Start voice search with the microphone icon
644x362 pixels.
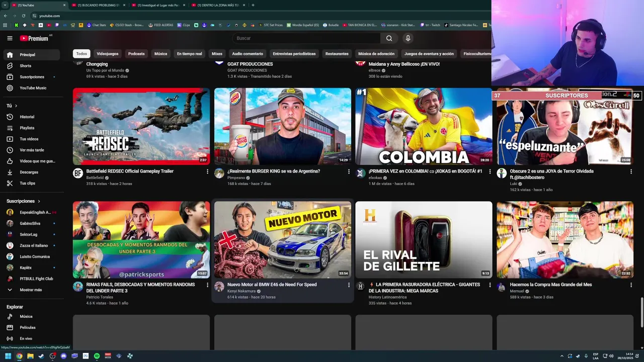[x=408, y=38]
